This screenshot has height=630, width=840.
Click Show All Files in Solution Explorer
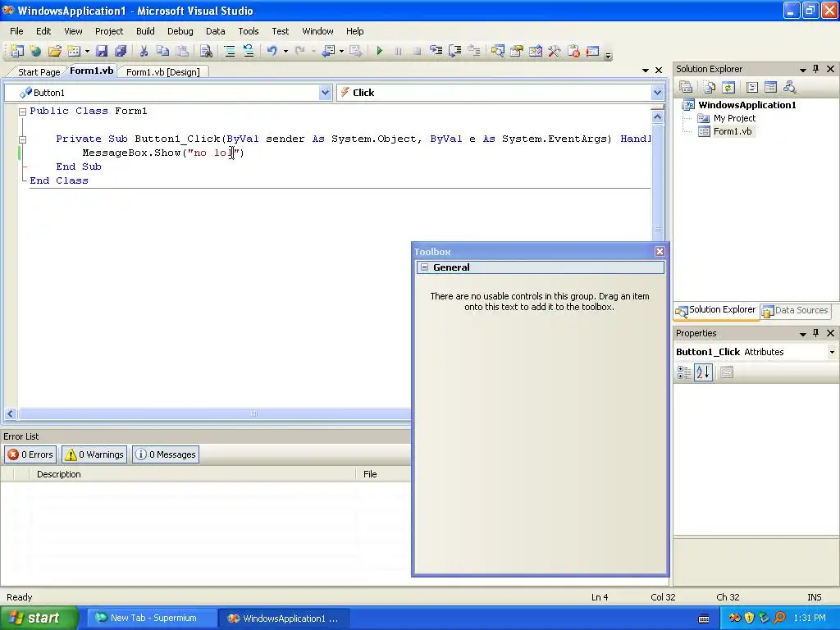(x=709, y=87)
